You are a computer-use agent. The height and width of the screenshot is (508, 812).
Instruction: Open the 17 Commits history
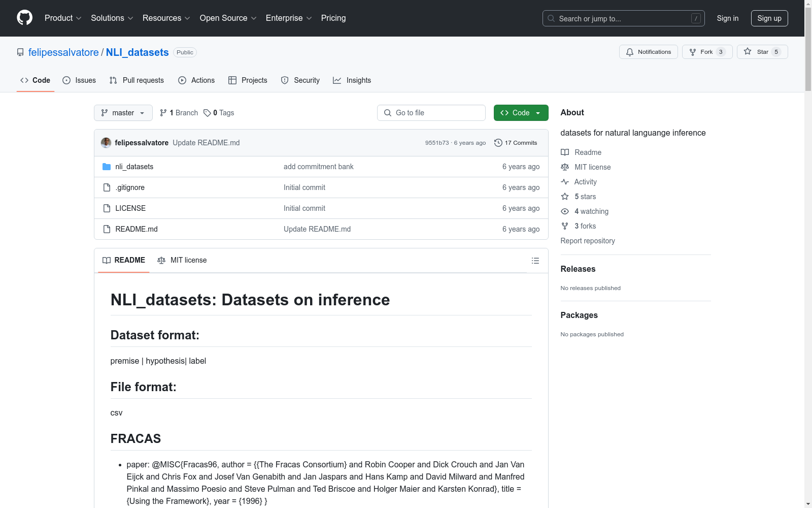click(x=516, y=143)
